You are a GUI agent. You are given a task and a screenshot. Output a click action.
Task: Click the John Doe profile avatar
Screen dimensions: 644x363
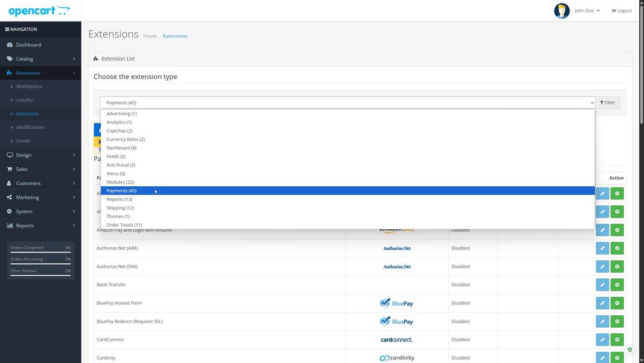pos(562,11)
